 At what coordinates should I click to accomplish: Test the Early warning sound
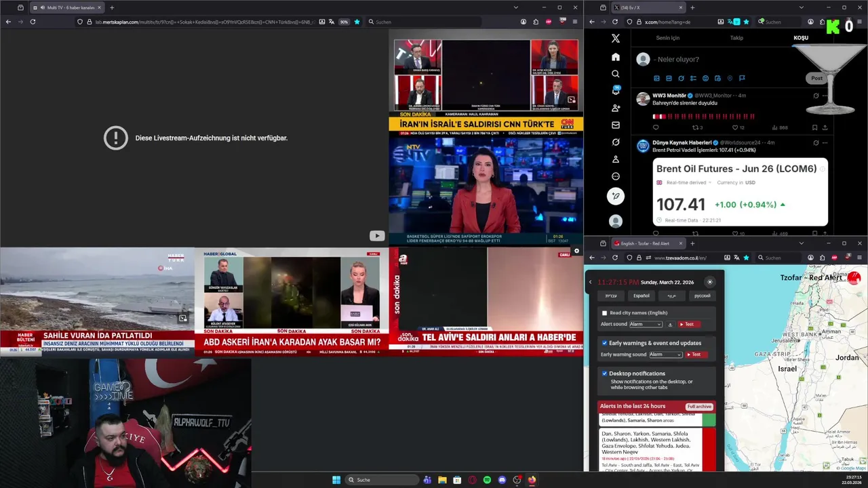click(696, 354)
